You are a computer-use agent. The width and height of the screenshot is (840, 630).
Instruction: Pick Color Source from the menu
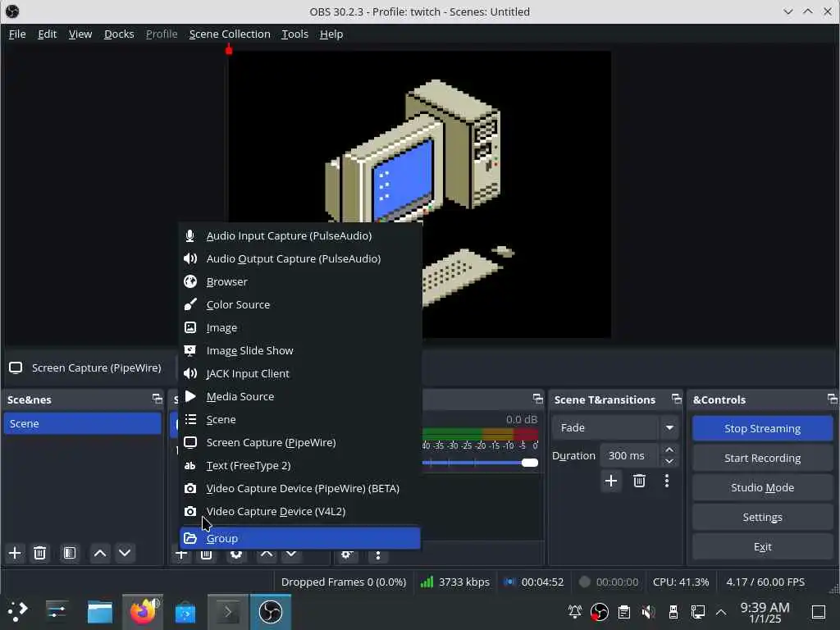(x=300, y=305)
